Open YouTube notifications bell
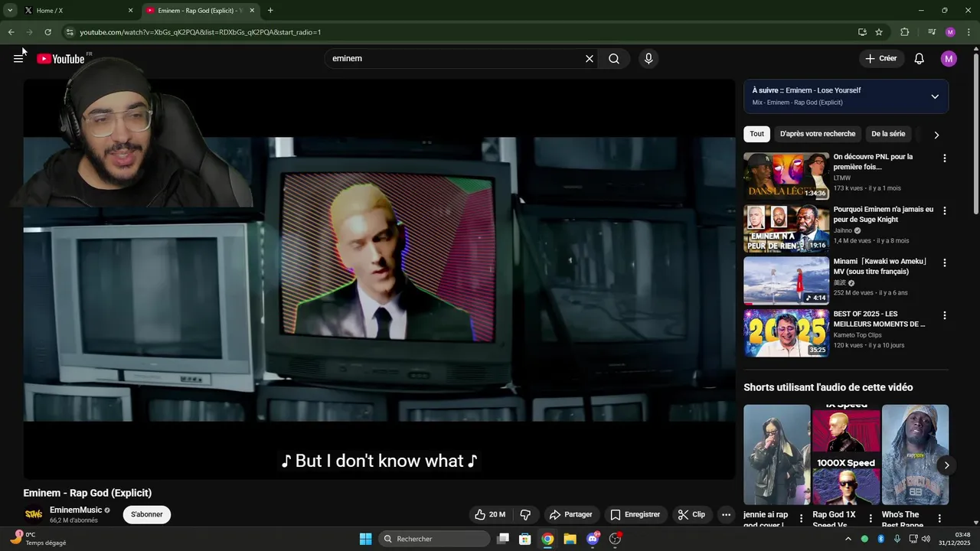Screen dimensions: 980x551 click(x=920, y=59)
